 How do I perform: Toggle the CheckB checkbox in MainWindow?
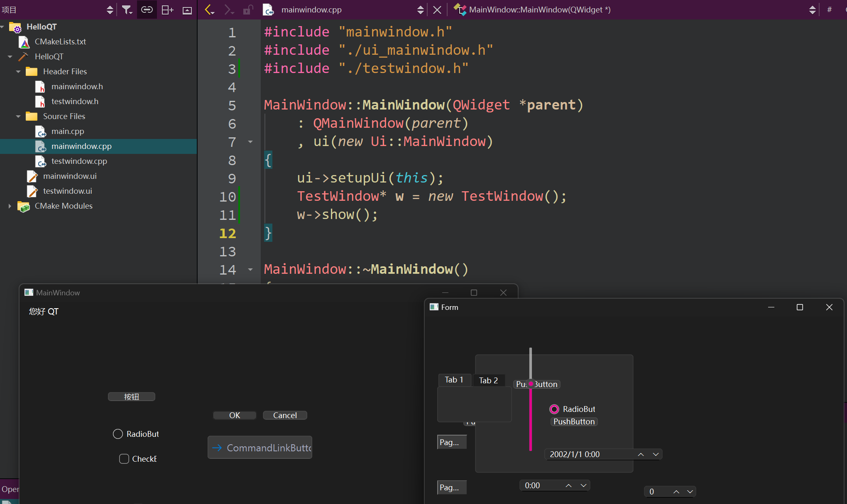(x=124, y=459)
